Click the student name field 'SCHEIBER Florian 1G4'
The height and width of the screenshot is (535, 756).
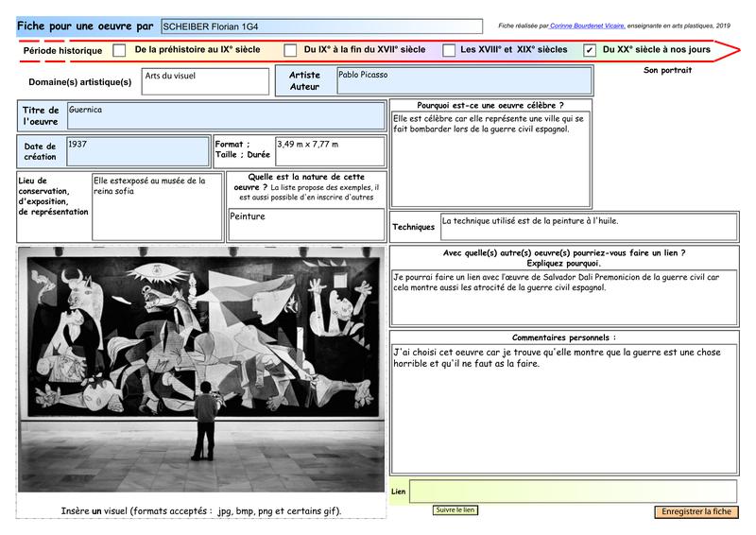(320, 26)
